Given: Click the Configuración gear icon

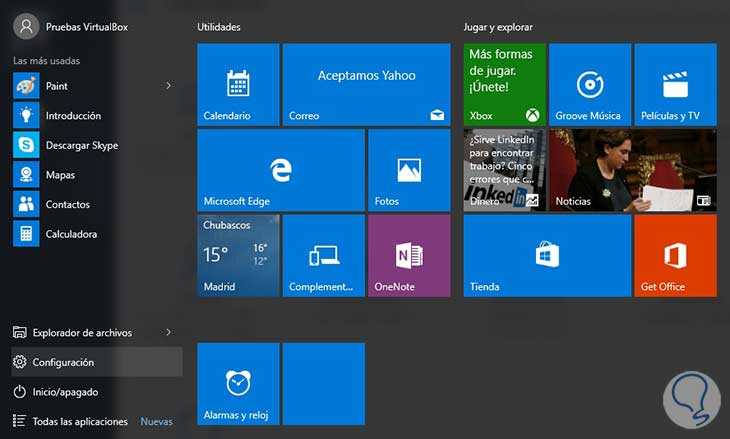Looking at the screenshot, I should pyautogui.click(x=20, y=362).
